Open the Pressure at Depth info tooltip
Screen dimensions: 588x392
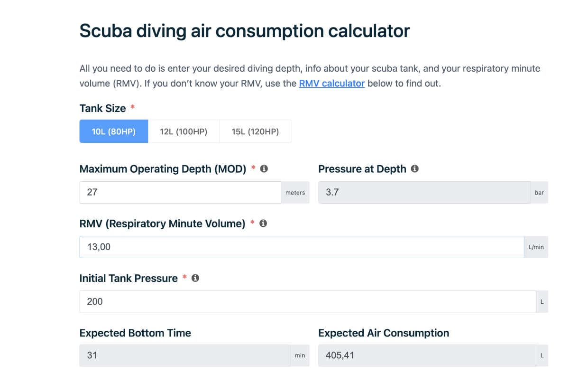tap(414, 168)
